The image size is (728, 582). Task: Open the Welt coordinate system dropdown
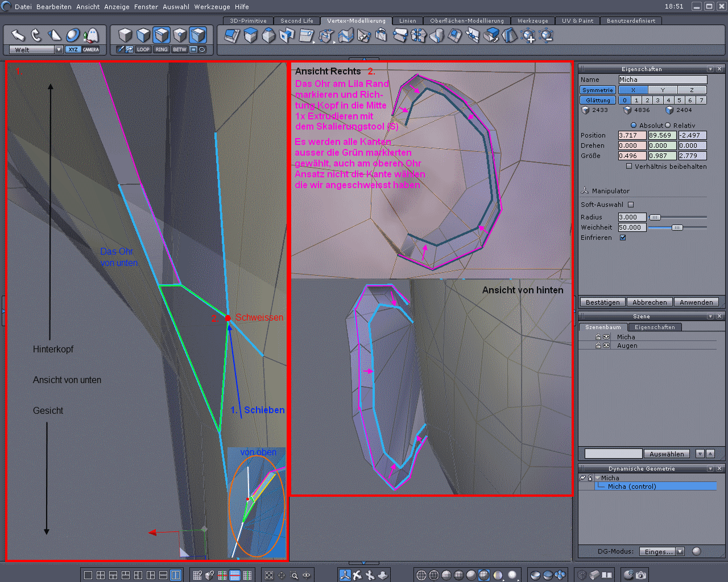pyautogui.click(x=59, y=49)
